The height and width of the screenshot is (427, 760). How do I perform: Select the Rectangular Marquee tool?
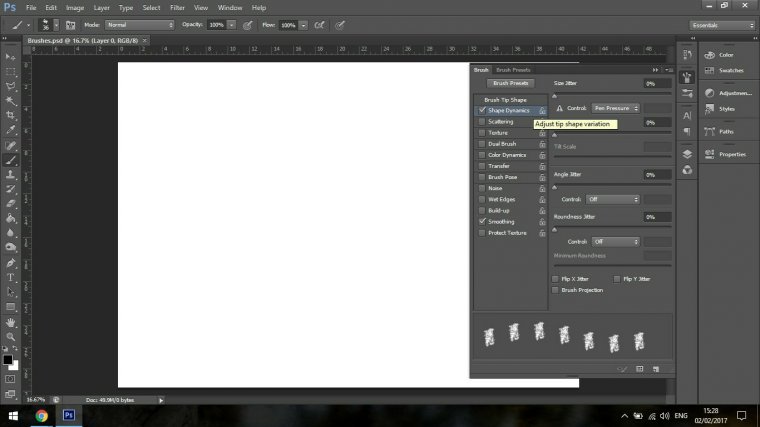coord(10,72)
